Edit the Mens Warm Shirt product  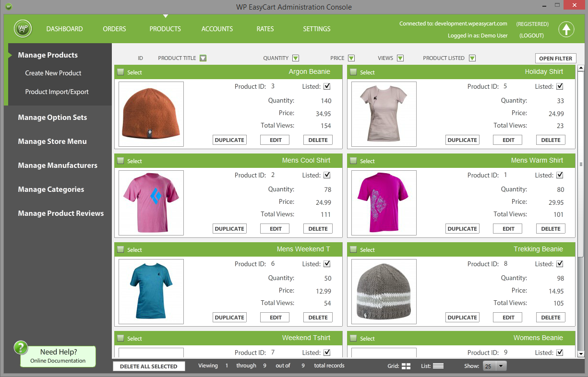pyautogui.click(x=508, y=229)
